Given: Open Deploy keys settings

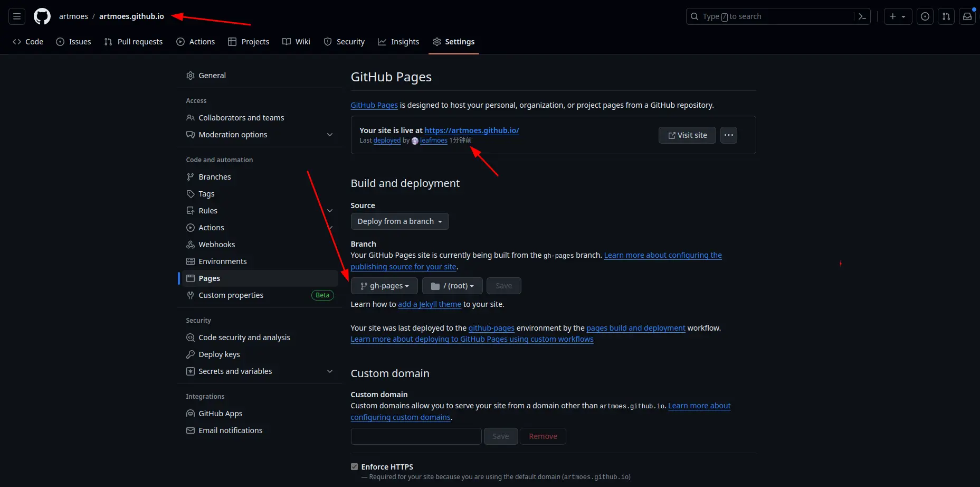Looking at the screenshot, I should point(260,354).
